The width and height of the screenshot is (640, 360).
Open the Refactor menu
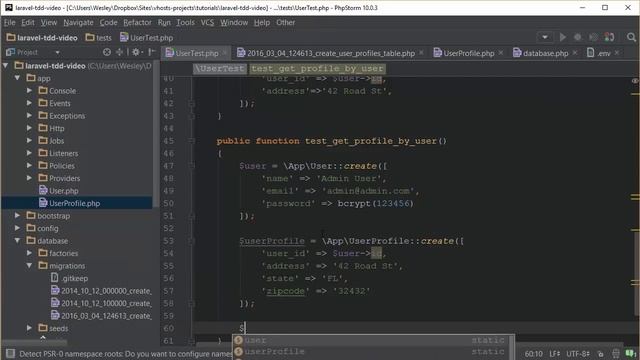(137, 22)
